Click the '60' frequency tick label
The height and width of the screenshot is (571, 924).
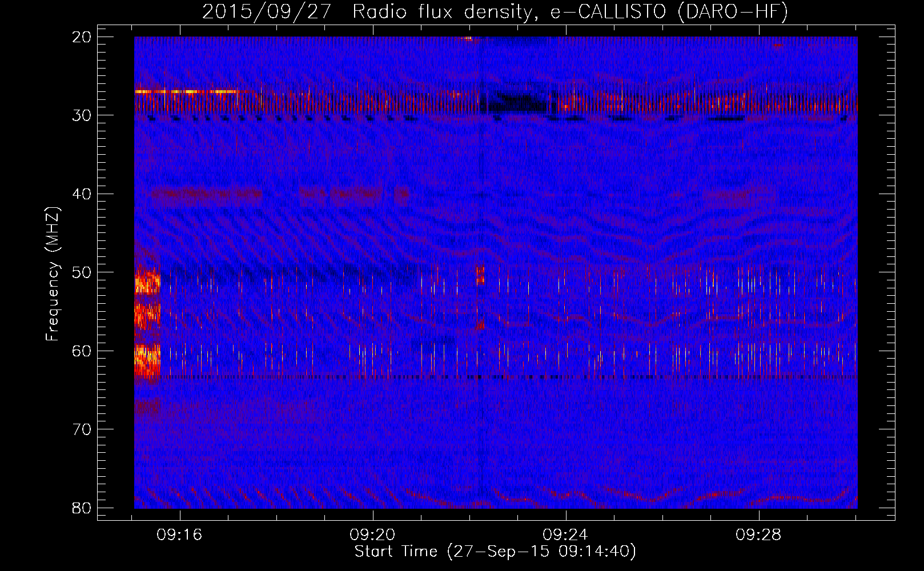pos(82,351)
